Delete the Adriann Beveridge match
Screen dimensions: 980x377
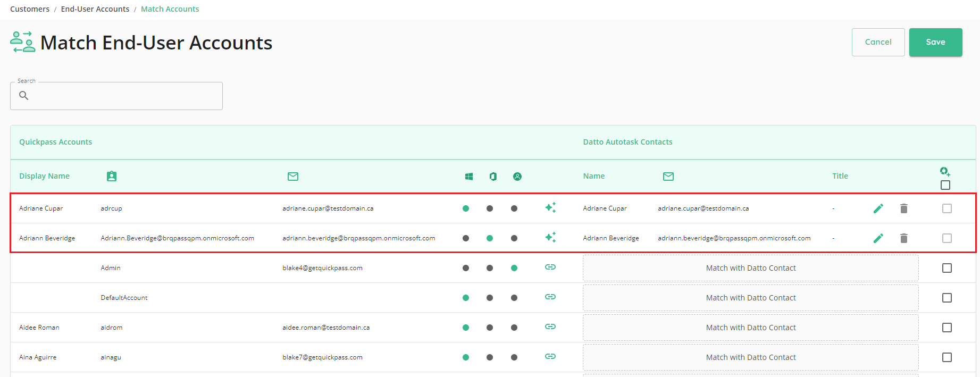click(904, 238)
